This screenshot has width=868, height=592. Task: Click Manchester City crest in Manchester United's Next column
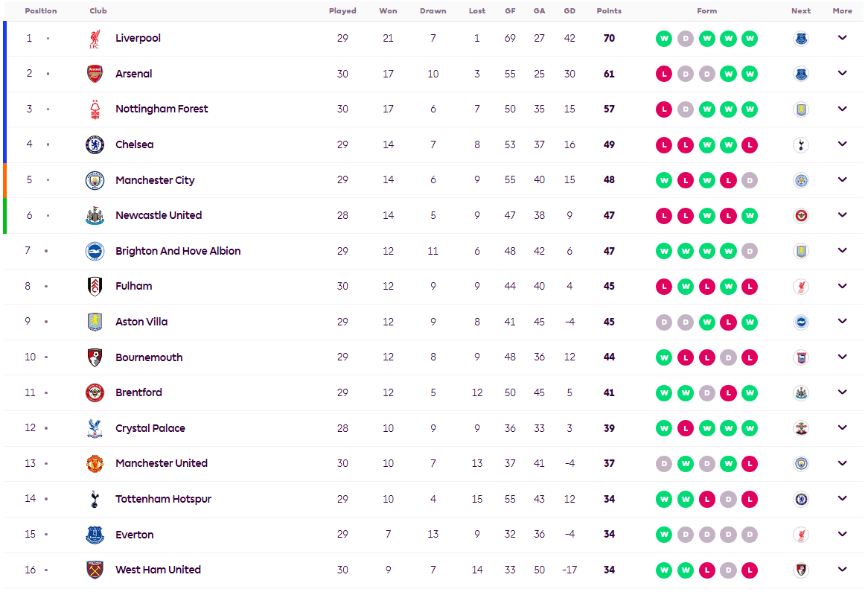coord(801,463)
